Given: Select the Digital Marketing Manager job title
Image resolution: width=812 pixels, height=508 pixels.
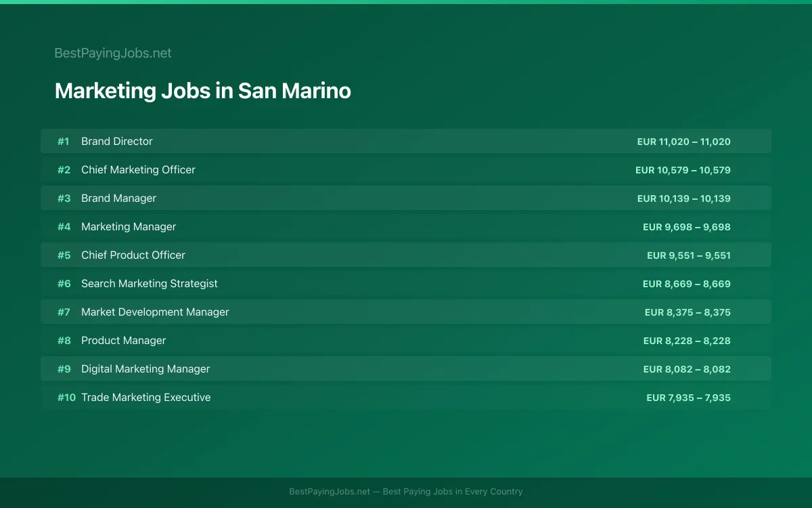Looking at the screenshot, I should (145, 369).
